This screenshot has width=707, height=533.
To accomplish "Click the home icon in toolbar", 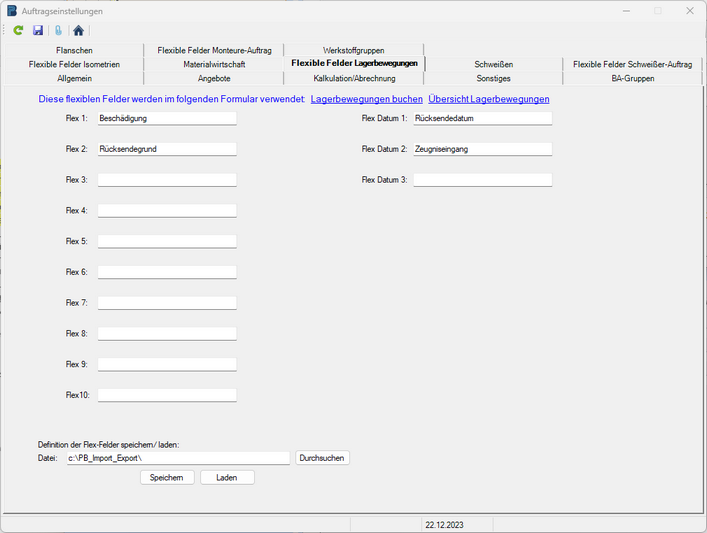I will click(x=78, y=31).
